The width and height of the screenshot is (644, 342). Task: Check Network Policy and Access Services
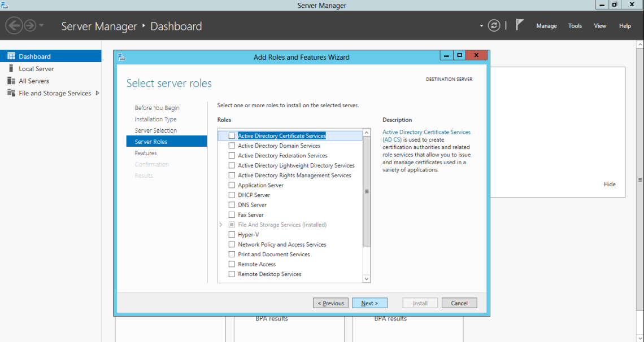click(x=232, y=244)
